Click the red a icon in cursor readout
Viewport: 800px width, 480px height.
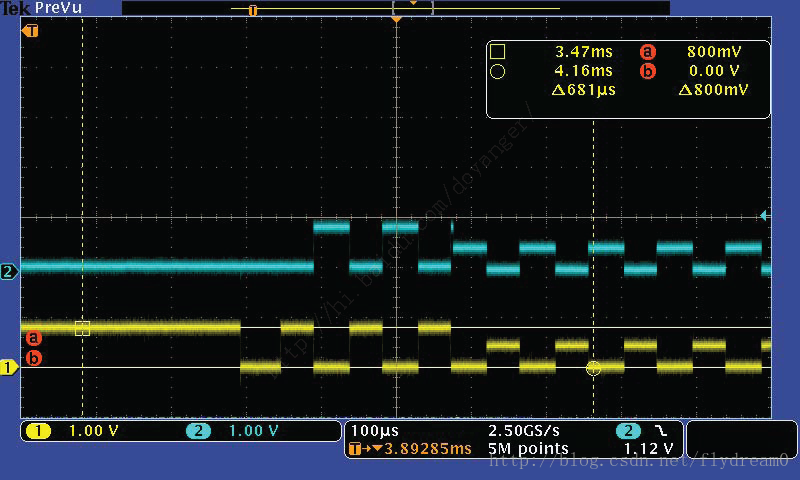pos(647,52)
